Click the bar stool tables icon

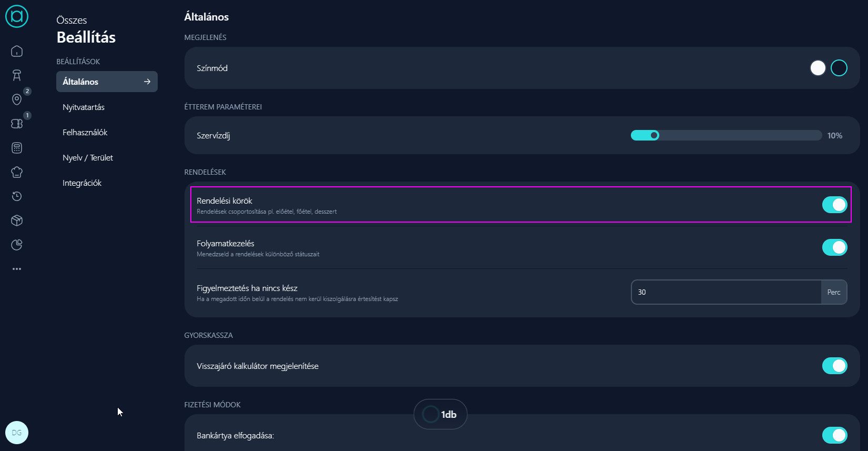tap(17, 75)
